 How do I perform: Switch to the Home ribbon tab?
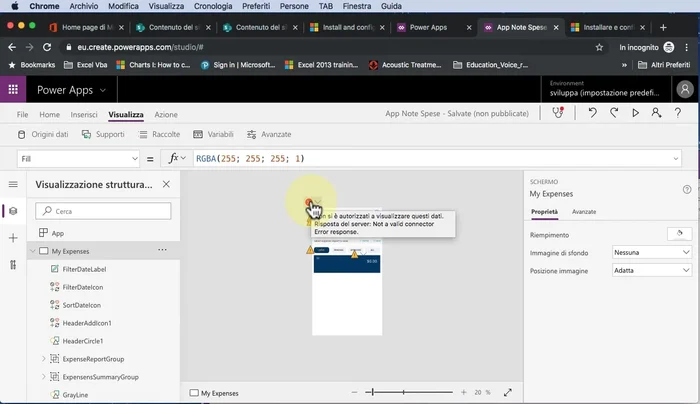tap(49, 115)
